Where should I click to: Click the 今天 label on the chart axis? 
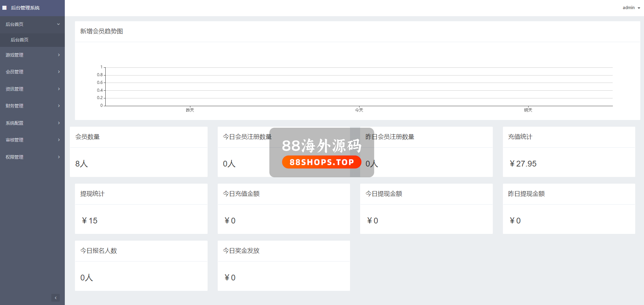359,110
